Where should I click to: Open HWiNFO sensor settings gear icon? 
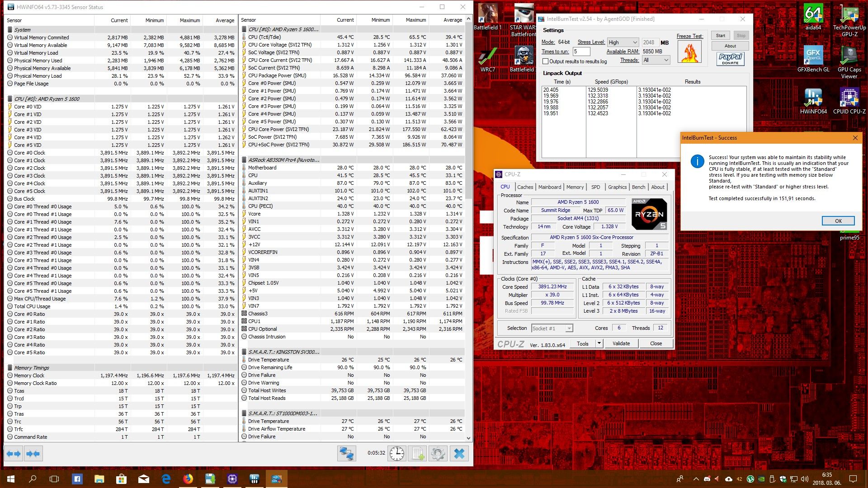pos(438,454)
